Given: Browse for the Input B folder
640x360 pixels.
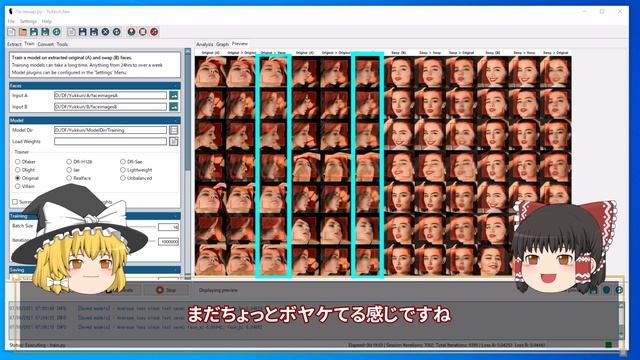Looking at the screenshot, I should click(x=173, y=107).
